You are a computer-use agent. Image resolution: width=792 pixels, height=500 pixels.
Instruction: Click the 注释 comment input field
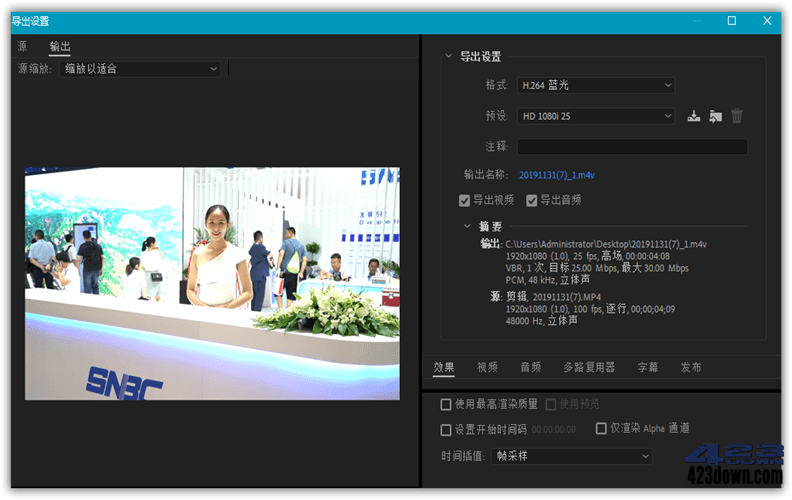pyautogui.click(x=631, y=146)
